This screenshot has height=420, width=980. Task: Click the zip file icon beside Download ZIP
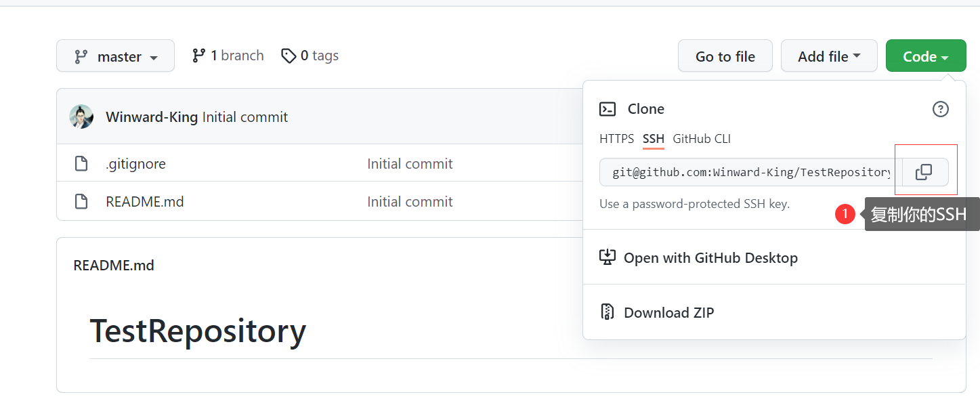tap(608, 312)
